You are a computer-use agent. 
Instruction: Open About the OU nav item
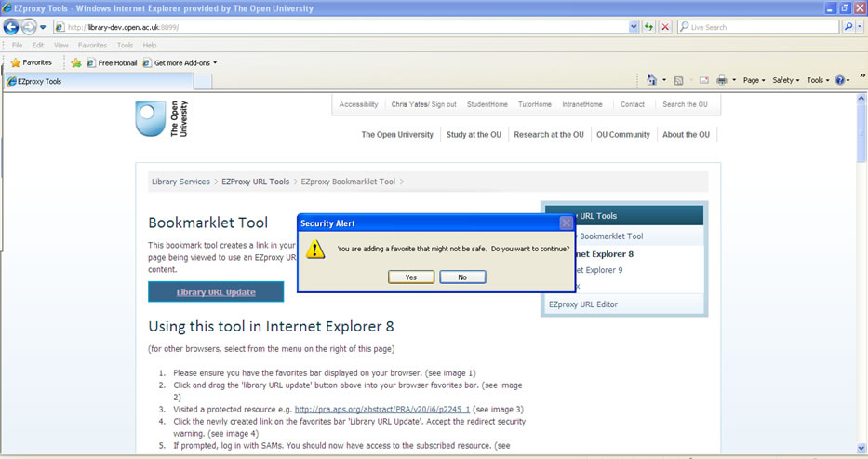(x=686, y=135)
